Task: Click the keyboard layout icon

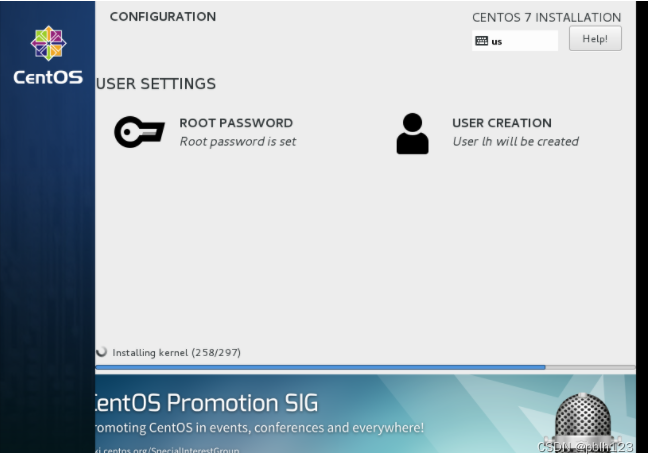Action: coord(481,41)
